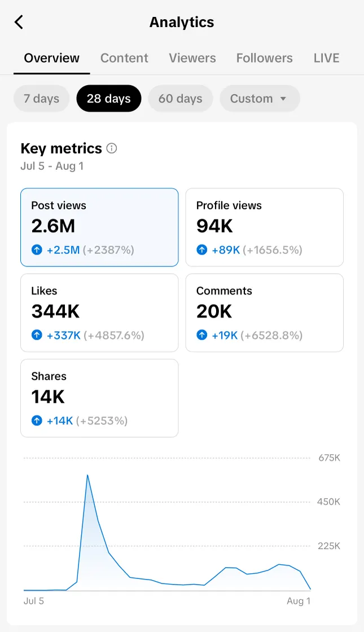Click the up-arrow icon in Comments card

click(202, 335)
